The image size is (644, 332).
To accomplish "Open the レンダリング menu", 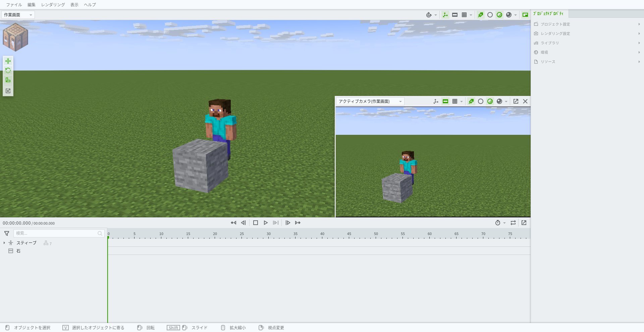I will tap(53, 5).
